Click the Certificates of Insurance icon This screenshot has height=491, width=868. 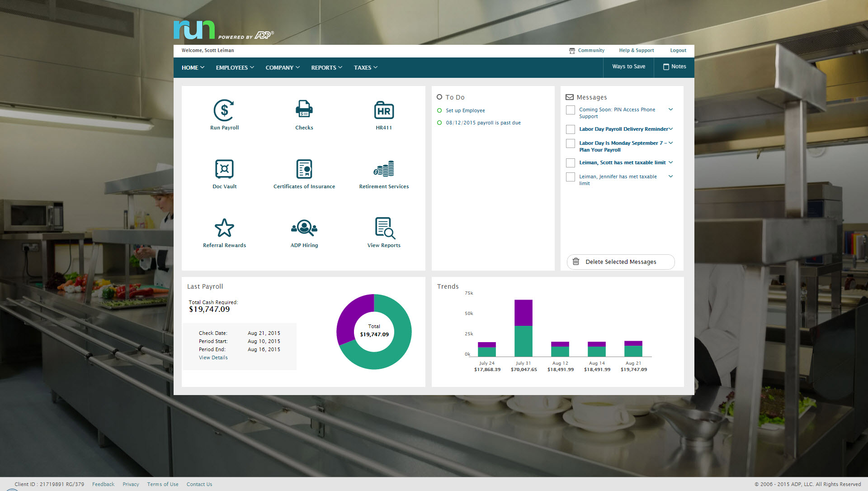tap(304, 169)
